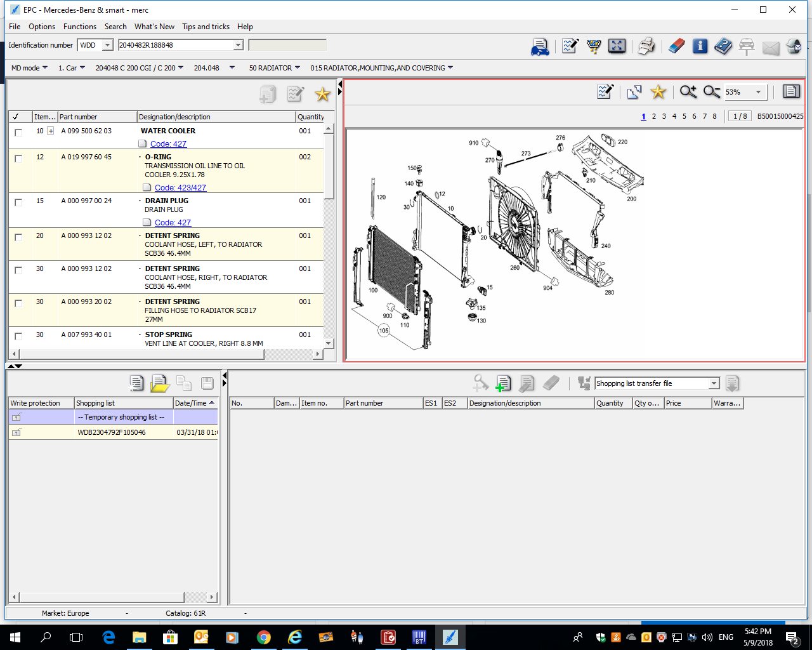Click the zoom in magnifier above the diagram
This screenshot has width=812, height=650.
(x=688, y=92)
